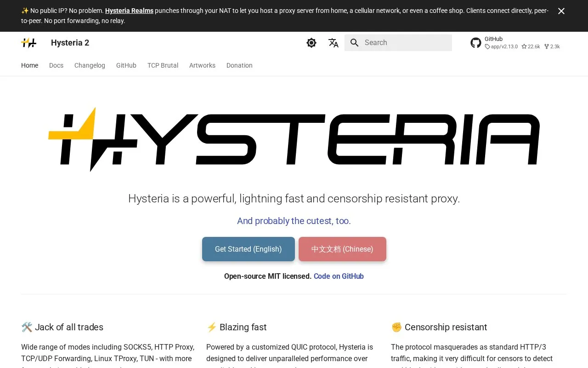Click the large Hysteria banner logo
Image resolution: width=588 pixels, height=368 pixels.
click(x=294, y=139)
